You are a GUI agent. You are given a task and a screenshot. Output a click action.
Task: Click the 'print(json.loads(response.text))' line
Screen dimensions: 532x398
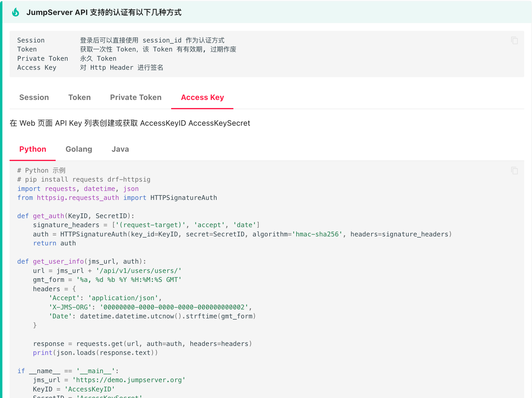[x=95, y=353]
